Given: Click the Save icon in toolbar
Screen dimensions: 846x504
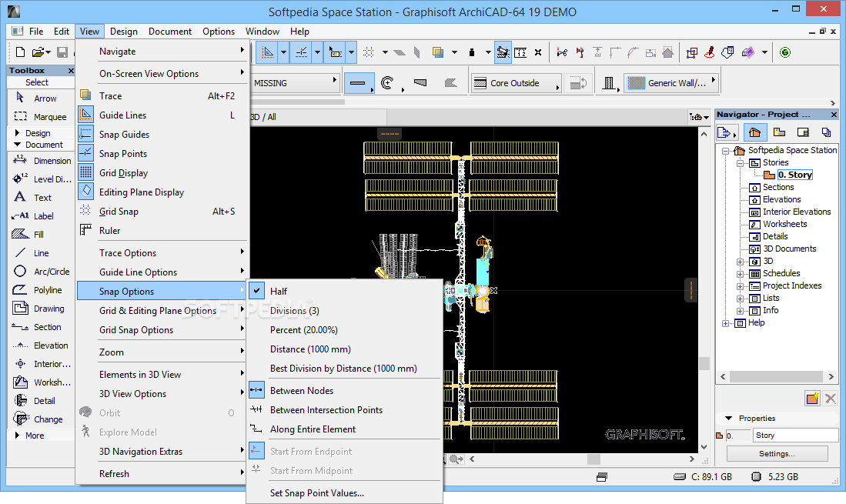Looking at the screenshot, I should pos(62,52).
